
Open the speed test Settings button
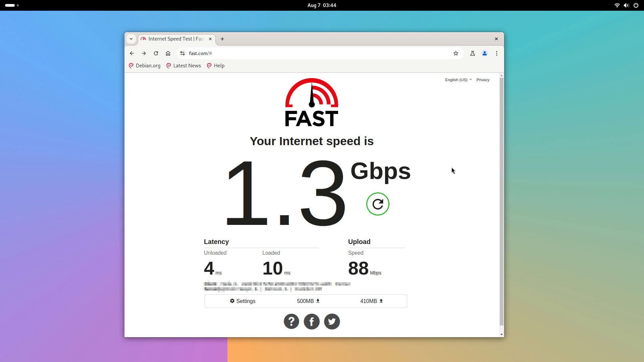[x=243, y=301]
